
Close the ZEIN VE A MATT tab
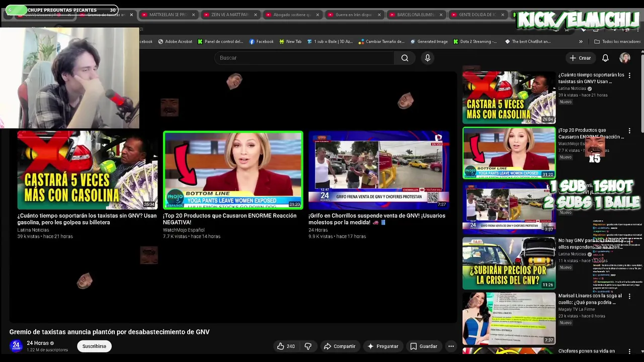[x=255, y=15]
